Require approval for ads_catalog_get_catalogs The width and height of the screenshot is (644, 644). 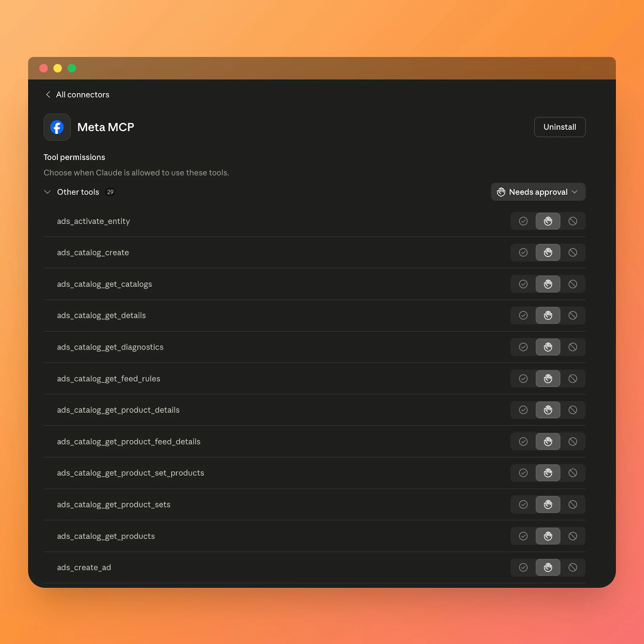tap(548, 284)
